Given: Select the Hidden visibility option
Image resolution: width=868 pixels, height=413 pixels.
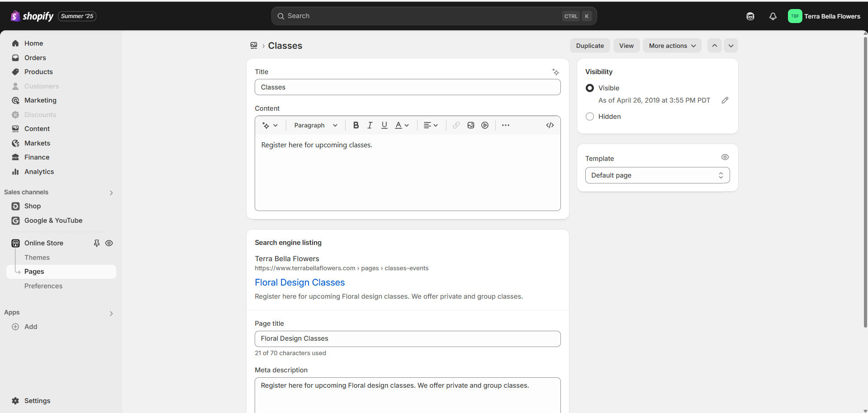Looking at the screenshot, I should point(590,117).
